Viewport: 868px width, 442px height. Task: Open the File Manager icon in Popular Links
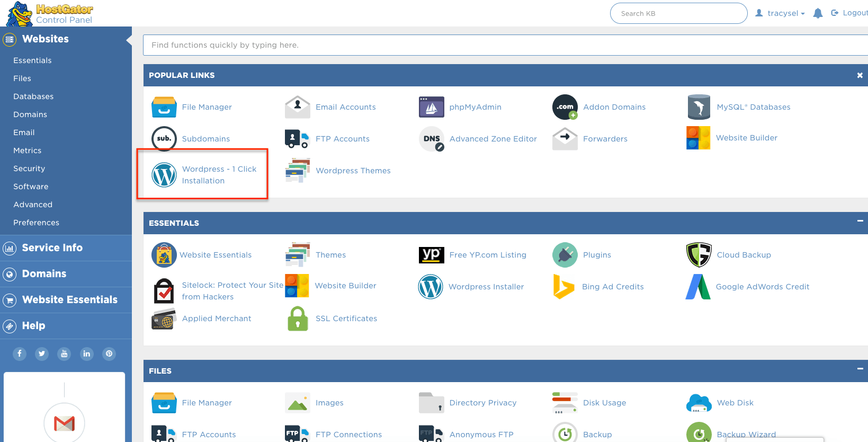[x=164, y=107]
